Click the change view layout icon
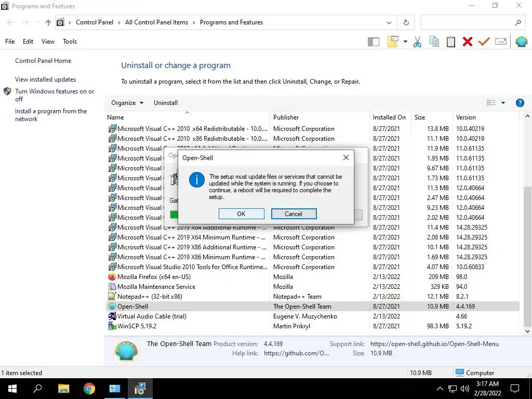Screen dimensions: 532x399 tap(490, 103)
